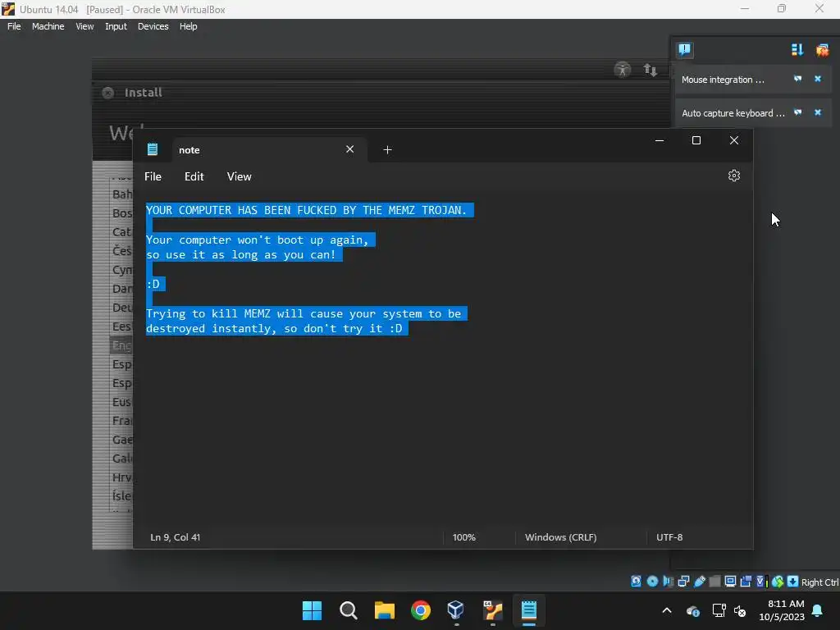840x630 pixels.
Task: Open VirtualBox Manager from the taskbar
Action: [456, 610]
